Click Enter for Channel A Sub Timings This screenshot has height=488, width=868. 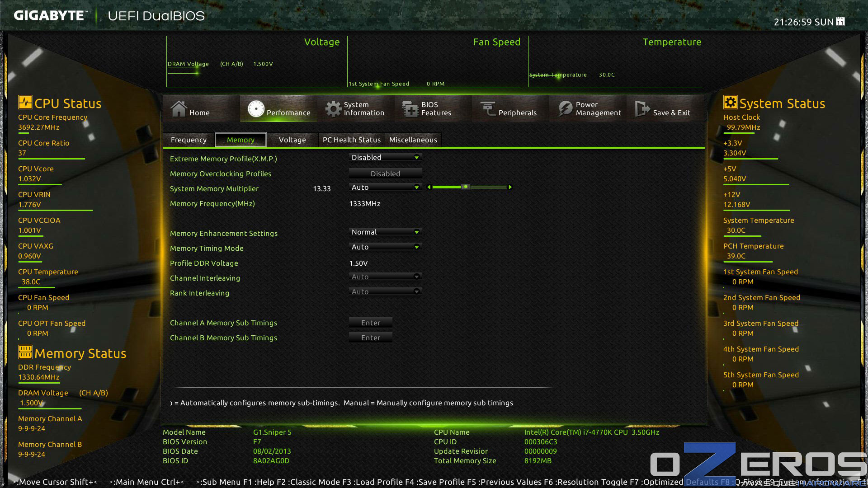[370, 323]
